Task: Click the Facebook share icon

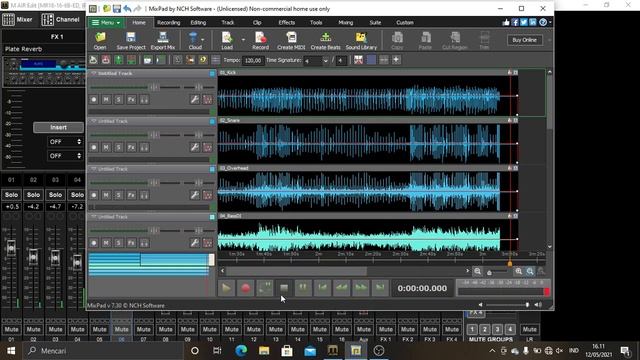Action: (515, 22)
